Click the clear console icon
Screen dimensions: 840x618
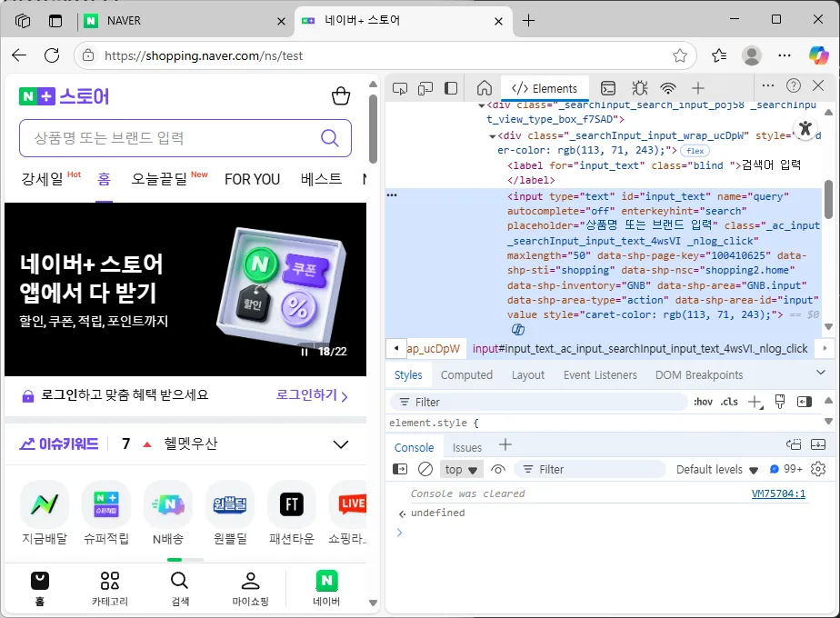coord(425,469)
